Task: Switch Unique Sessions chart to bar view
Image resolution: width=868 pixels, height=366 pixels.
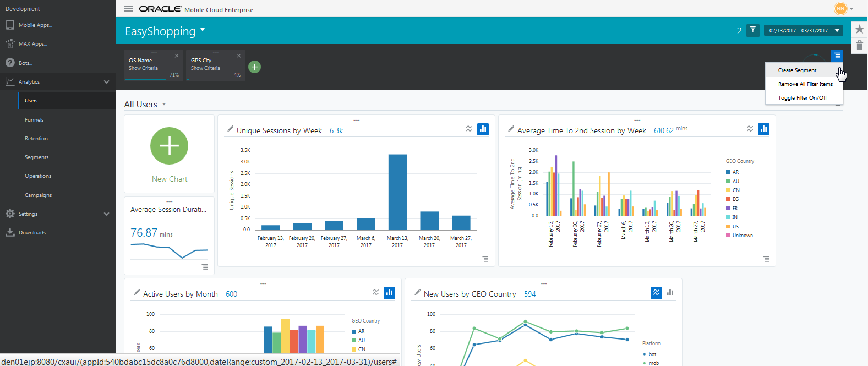Action: pos(483,129)
